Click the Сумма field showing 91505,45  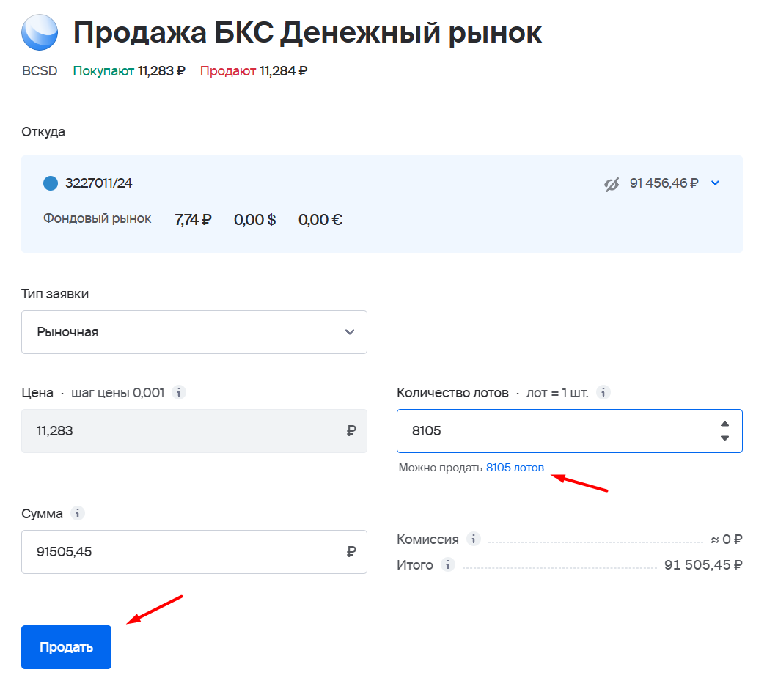pos(194,552)
